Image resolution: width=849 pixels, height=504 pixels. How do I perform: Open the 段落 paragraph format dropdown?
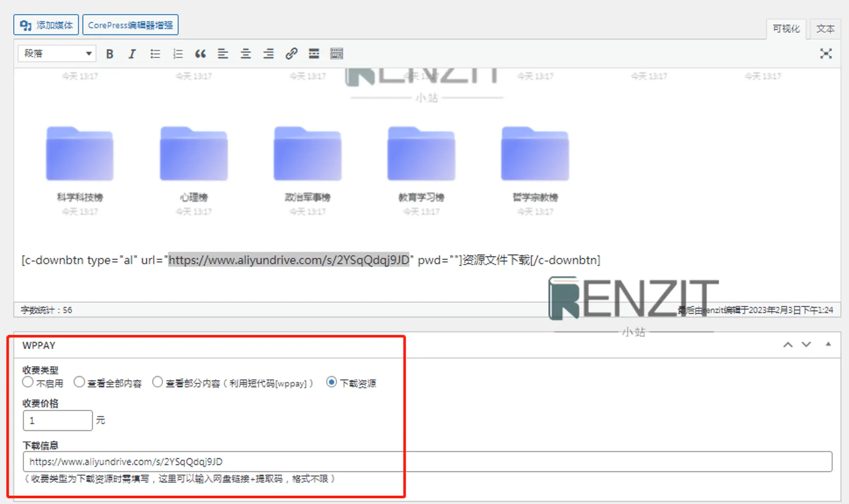pyautogui.click(x=57, y=54)
